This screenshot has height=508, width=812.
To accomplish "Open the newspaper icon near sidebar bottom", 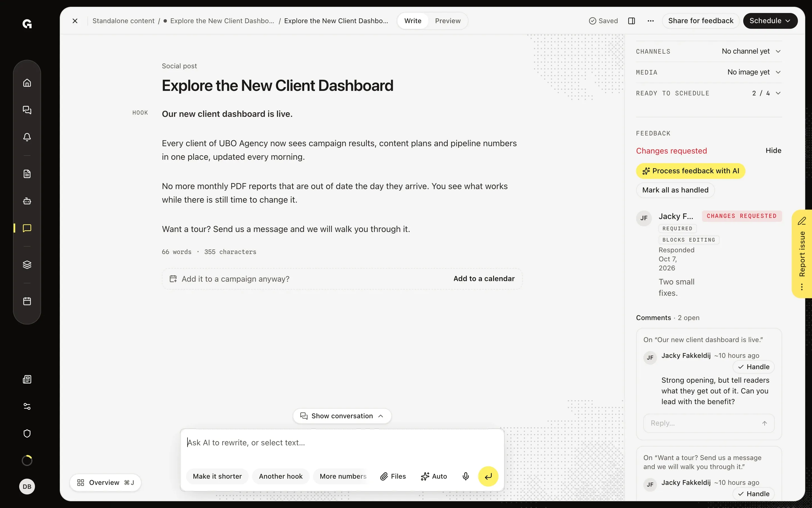I will tap(27, 379).
